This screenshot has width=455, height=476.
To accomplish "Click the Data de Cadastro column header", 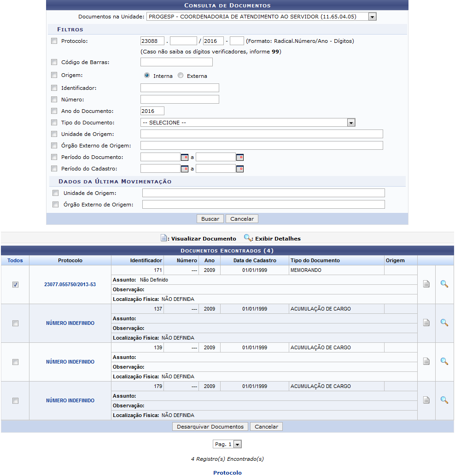I will click(x=255, y=260).
